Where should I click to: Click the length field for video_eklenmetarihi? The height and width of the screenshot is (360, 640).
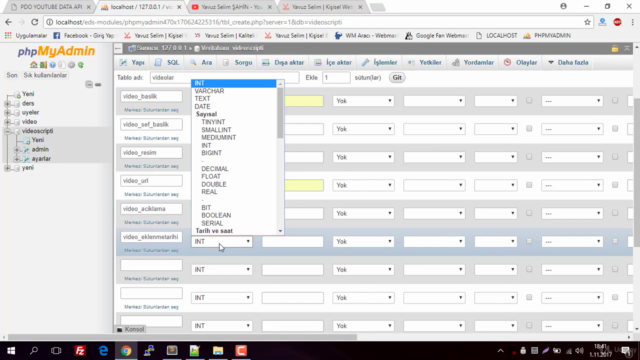pyautogui.click(x=293, y=242)
